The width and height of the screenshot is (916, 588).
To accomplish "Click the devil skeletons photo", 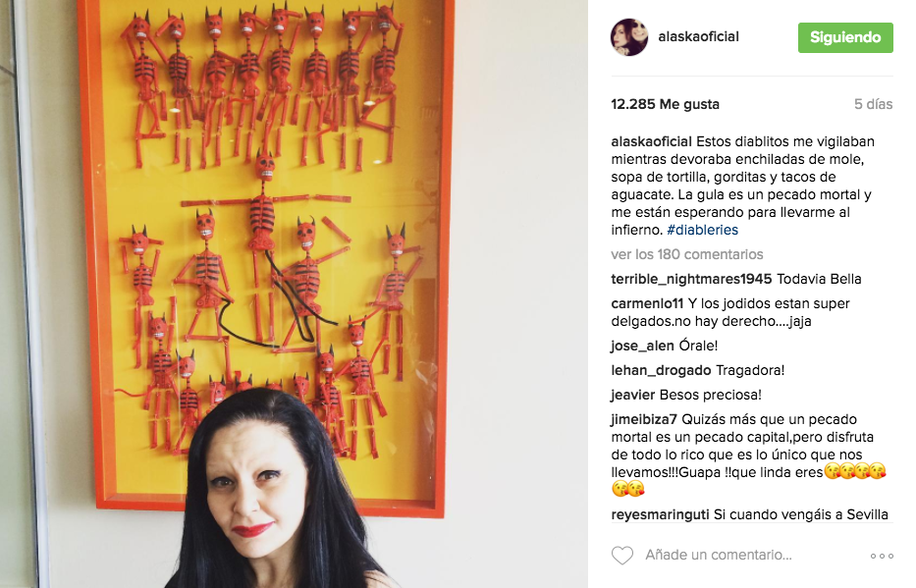I will (x=294, y=294).
